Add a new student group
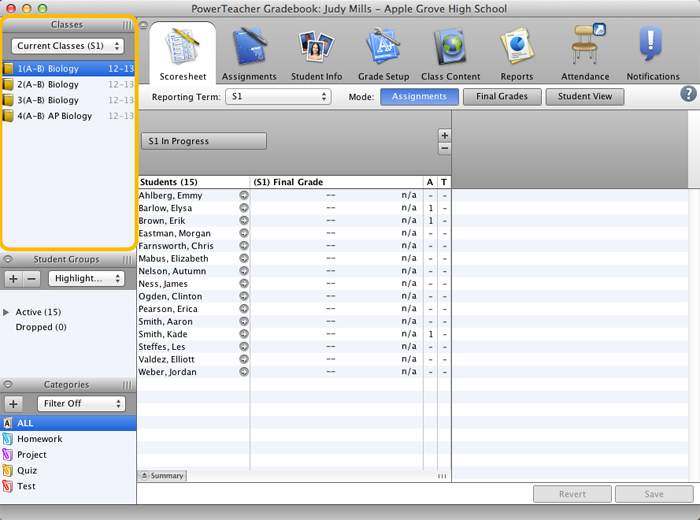 click(13, 279)
